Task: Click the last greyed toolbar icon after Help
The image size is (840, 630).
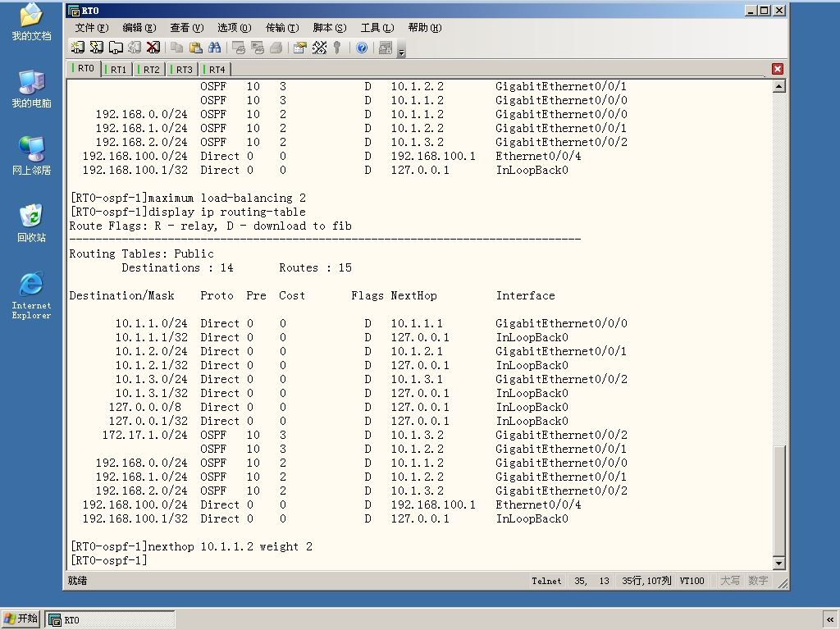Action: (x=386, y=48)
